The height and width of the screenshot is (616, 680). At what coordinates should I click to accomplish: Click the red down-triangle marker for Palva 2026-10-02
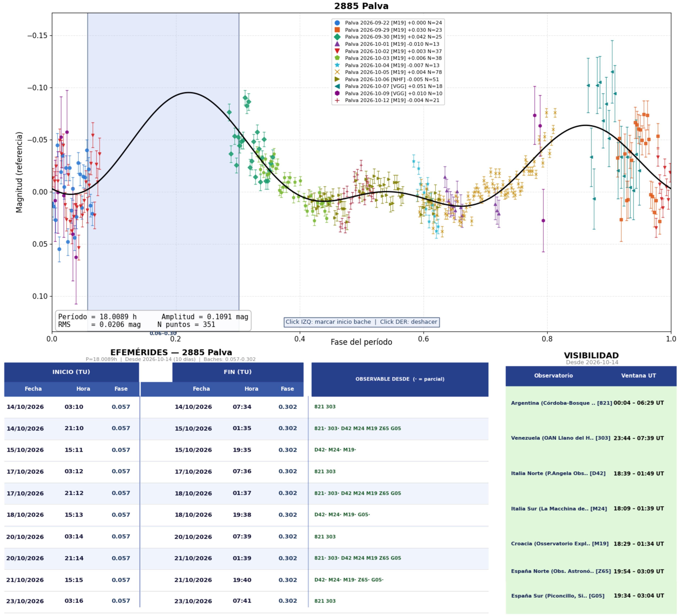[x=337, y=51]
